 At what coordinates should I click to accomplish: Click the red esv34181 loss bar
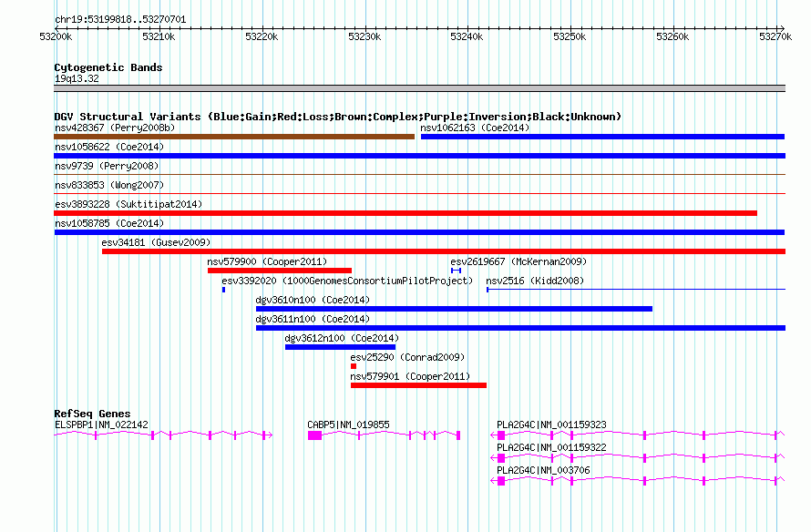(444, 251)
